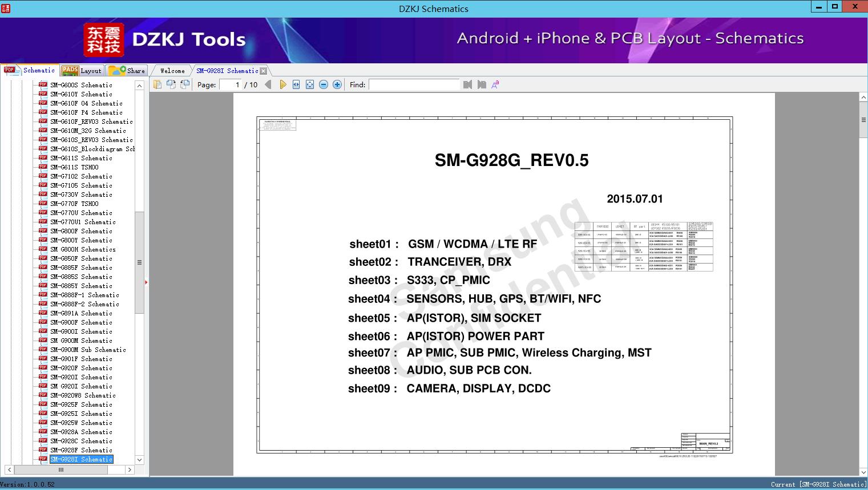
Task: Click PDF icon beside SM-G885F Schematic
Action: click(x=43, y=268)
